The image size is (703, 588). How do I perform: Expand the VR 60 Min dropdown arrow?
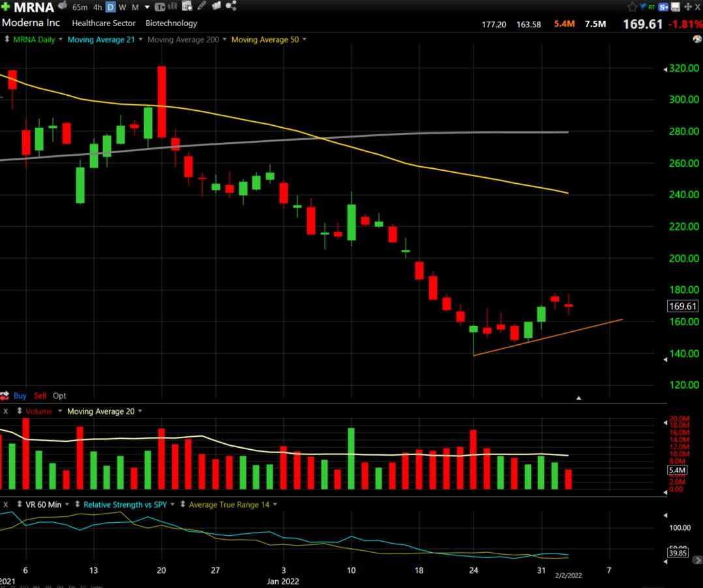pos(67,504)
